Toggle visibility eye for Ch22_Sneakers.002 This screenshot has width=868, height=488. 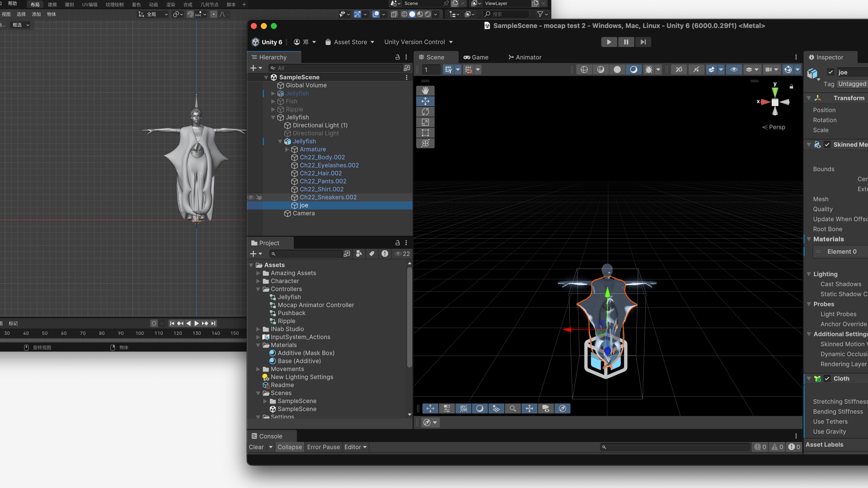click(251, 197)
